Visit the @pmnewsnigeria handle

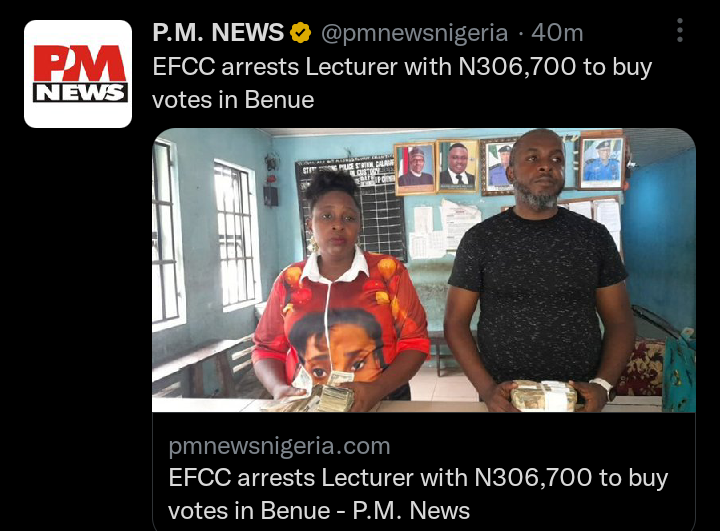[x=414, y=33]
